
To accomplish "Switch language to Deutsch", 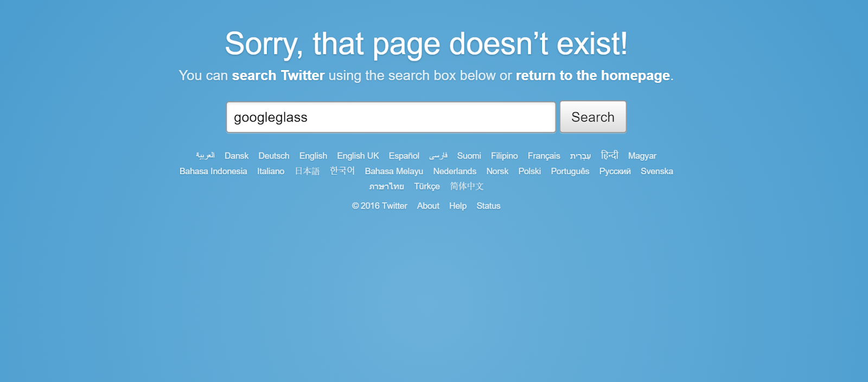I will 274,156.
